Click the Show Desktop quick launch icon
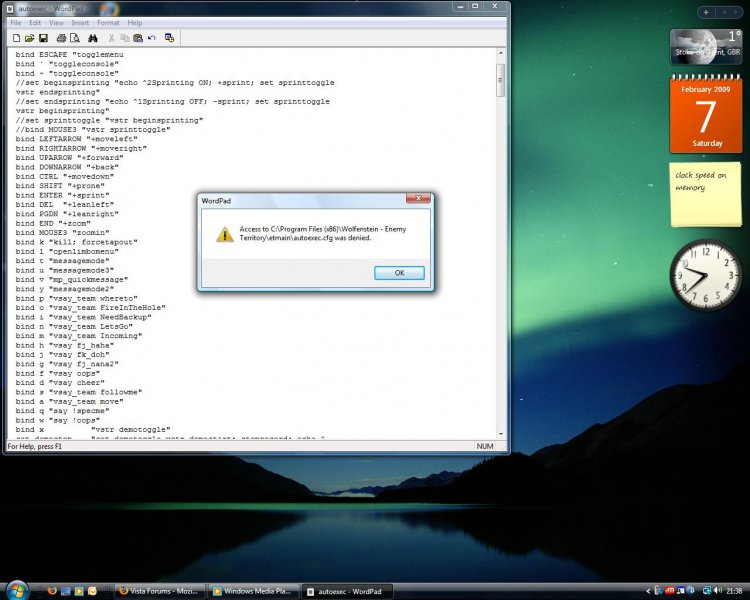 66,591
